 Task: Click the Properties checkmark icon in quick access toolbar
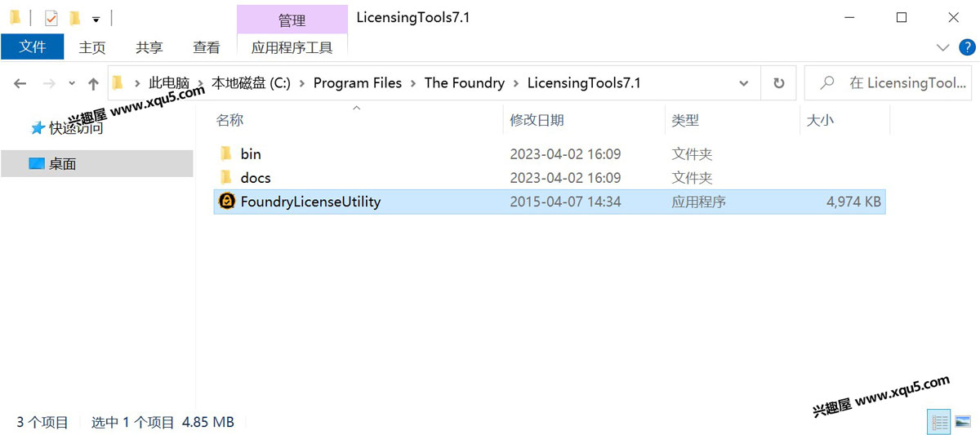(51, 18)
